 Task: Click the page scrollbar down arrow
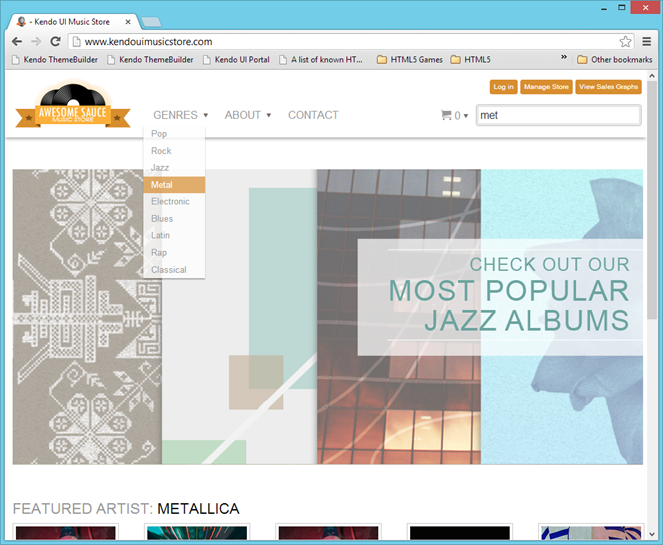pos(652,534)
